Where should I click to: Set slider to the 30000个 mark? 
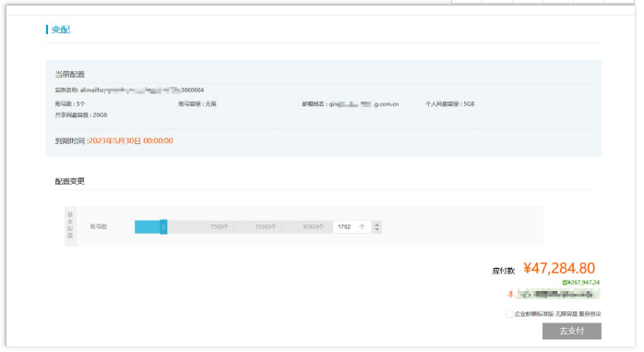[x=313, y=226]
